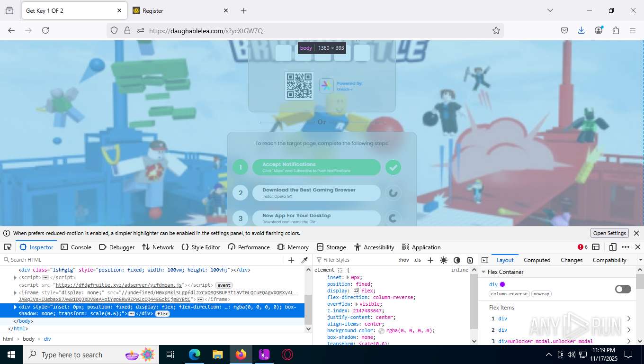Open the Network panel

[158, 247]
